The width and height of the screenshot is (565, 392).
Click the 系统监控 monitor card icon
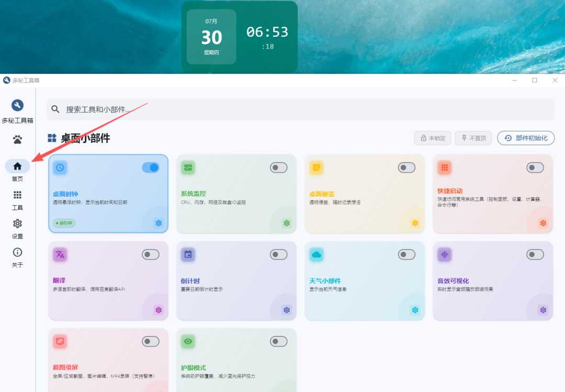pyautogui.click(x=188, y=167)
